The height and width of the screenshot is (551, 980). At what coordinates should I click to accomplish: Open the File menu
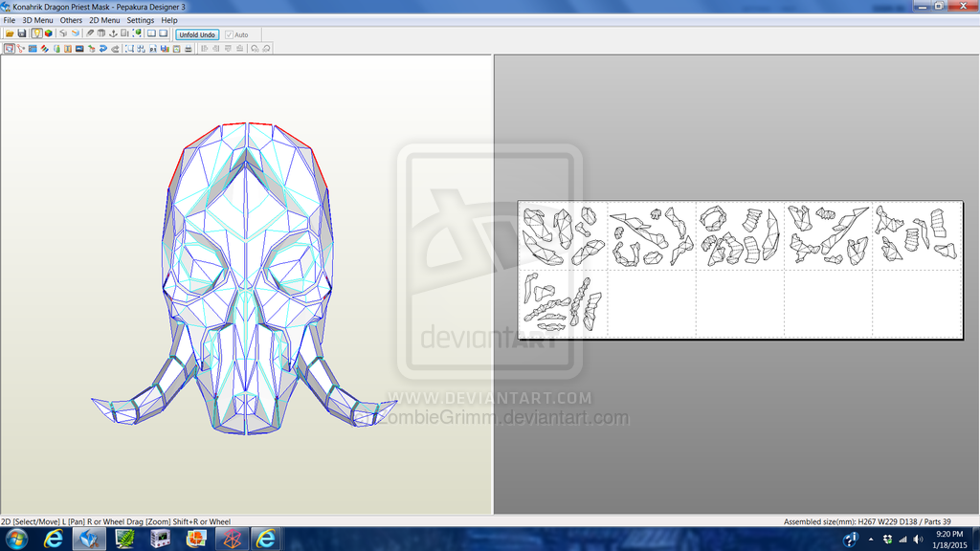pos(10,20)
